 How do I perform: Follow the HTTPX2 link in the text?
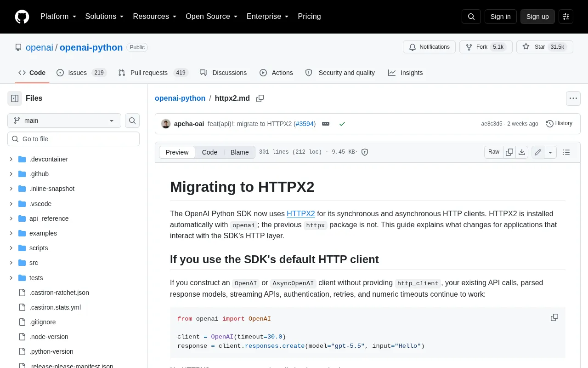(x=301, y=213)
